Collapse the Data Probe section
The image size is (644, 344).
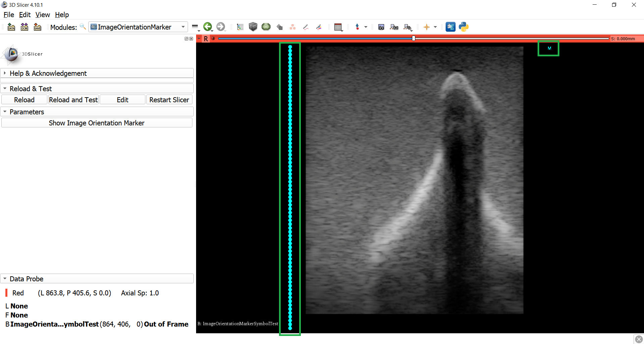coord(26,279)
